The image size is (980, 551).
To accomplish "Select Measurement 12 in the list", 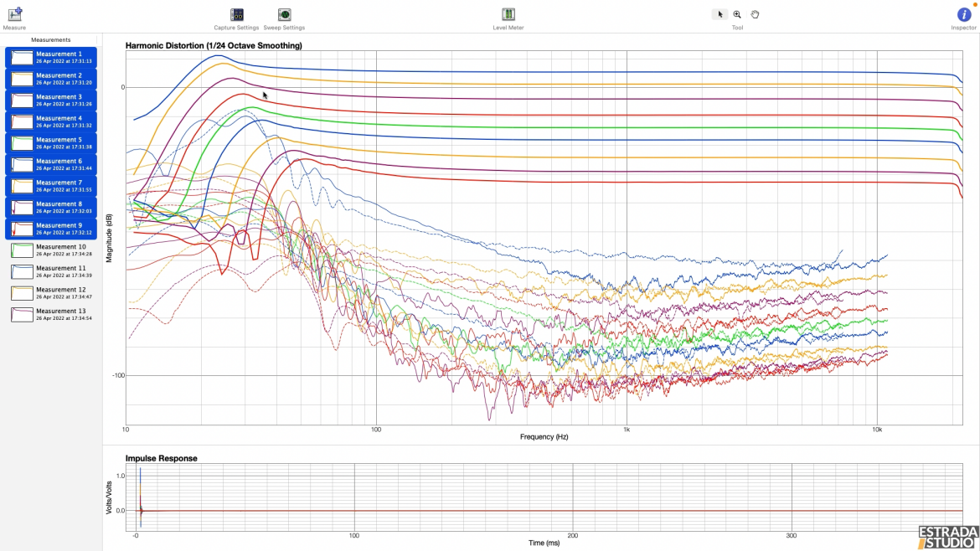I will (51, 293).
